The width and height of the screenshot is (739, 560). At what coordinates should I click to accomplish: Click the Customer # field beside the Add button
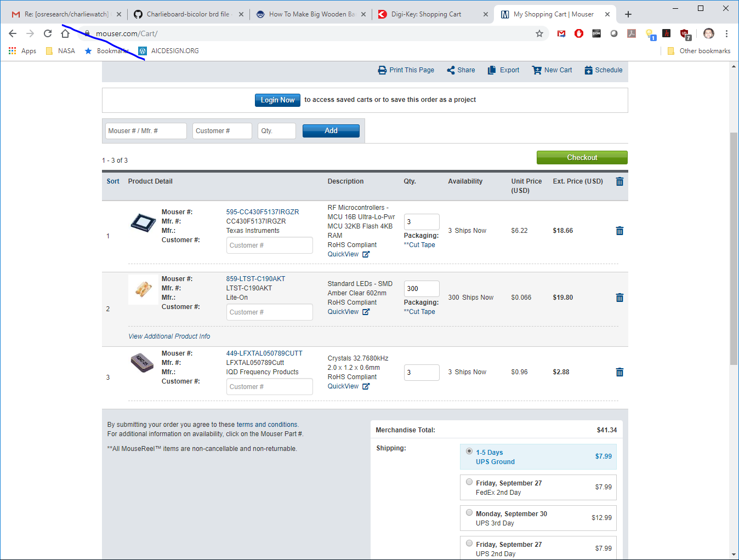click(222, 131)
